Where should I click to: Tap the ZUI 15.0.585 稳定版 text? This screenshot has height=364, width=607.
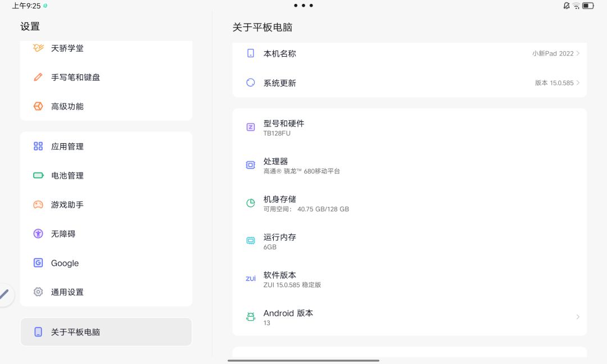tap(292, 285)
